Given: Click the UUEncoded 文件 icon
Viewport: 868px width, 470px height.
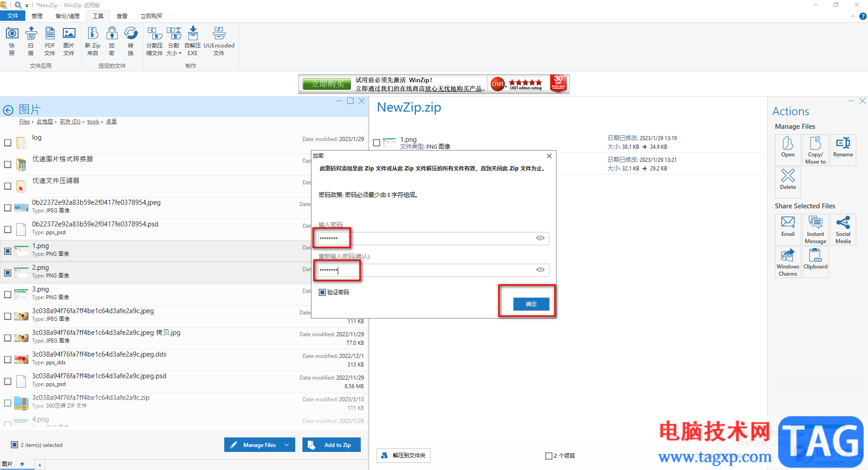Looking at the screenshot, I should [x=219, y=41].
